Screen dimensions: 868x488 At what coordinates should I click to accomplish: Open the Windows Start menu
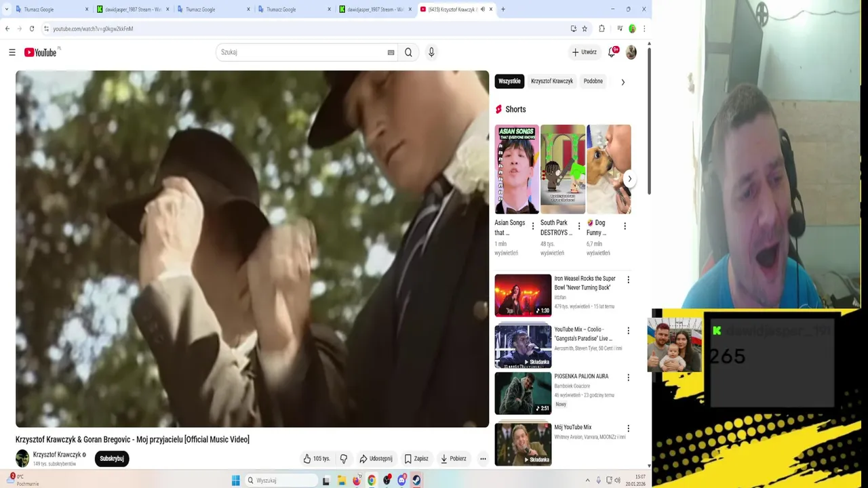235,481
